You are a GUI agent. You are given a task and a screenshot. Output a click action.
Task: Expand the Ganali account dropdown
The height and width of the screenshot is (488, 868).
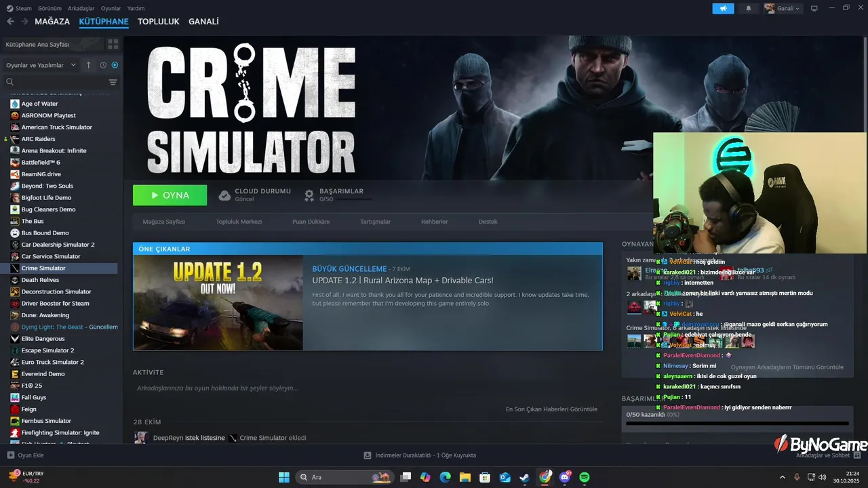[x=783, y=8]
